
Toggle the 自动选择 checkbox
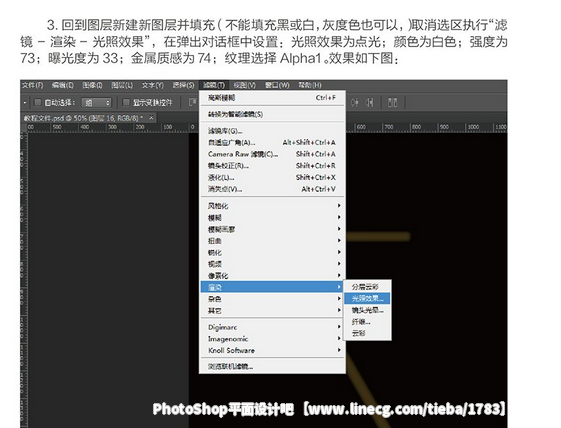pos(37,103)
